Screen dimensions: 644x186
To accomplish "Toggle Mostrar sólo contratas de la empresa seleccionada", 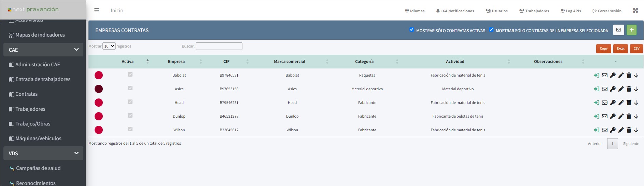I will tap(491, 30).
